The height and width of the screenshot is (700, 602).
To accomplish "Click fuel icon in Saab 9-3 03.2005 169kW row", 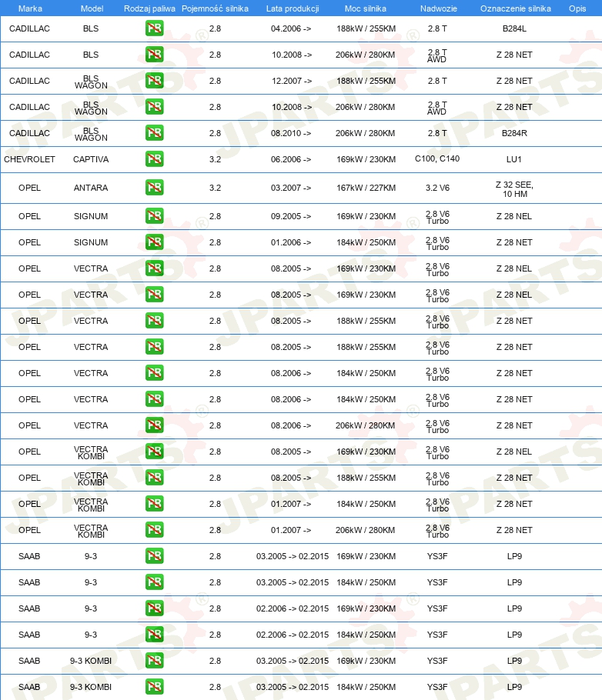I will coord(154,556).
